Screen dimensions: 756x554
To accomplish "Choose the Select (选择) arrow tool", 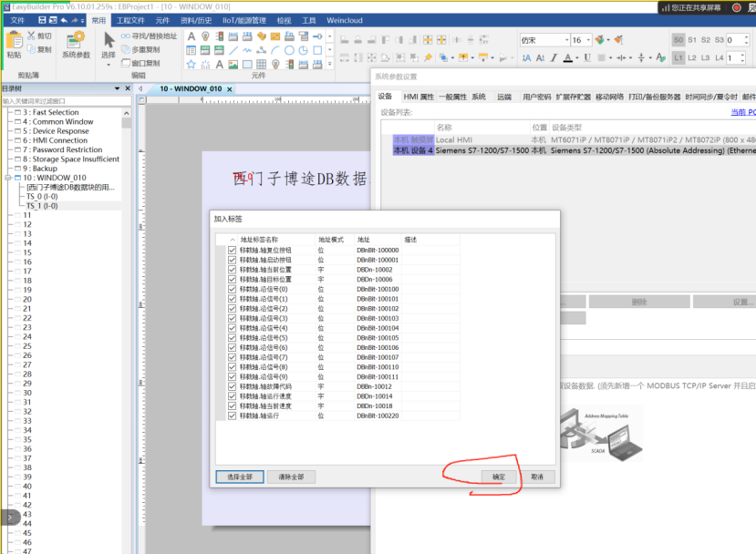I will click(109, 40).
